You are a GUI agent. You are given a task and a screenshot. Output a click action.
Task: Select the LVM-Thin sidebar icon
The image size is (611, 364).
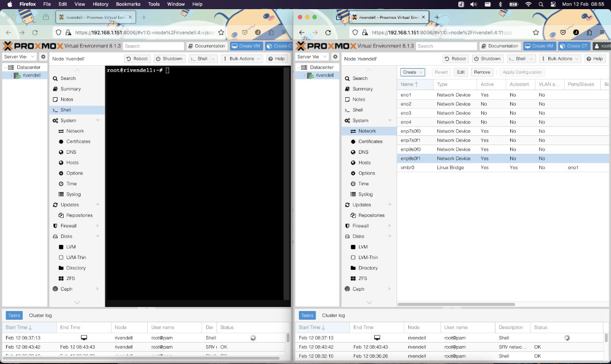[x=61, y=257]
